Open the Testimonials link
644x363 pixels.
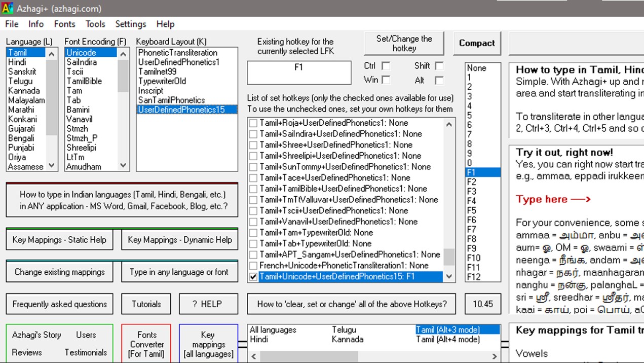(x=86, y=352)
